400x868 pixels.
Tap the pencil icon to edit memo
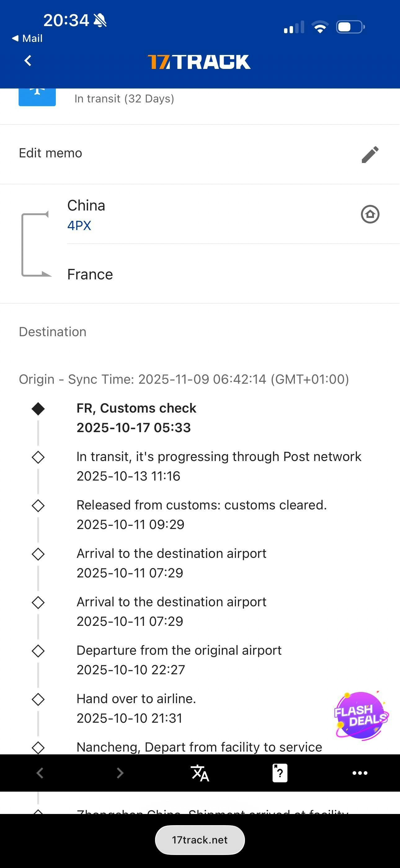[370, 154]
